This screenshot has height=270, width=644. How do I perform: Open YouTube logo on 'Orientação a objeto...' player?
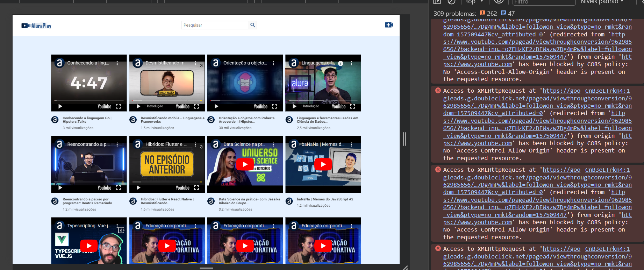click(260, 106)
